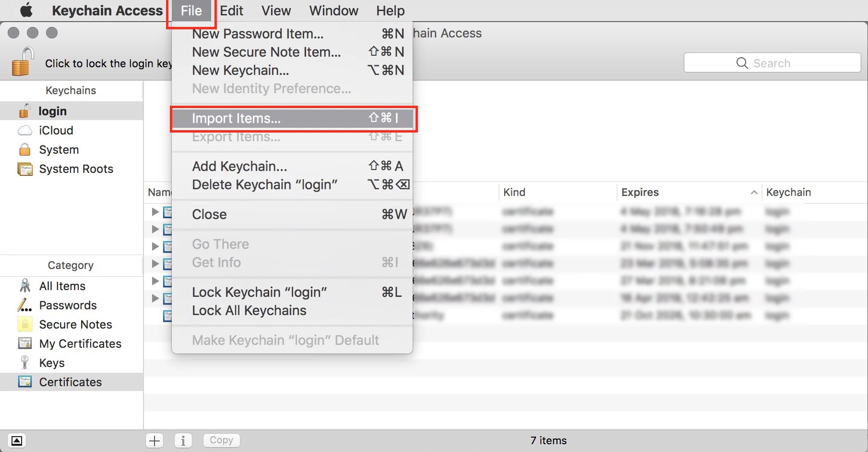Click the Keychain Access app menu
This screenshot has height=452, width=868.
pyautogui.click(x=107, y=11)
